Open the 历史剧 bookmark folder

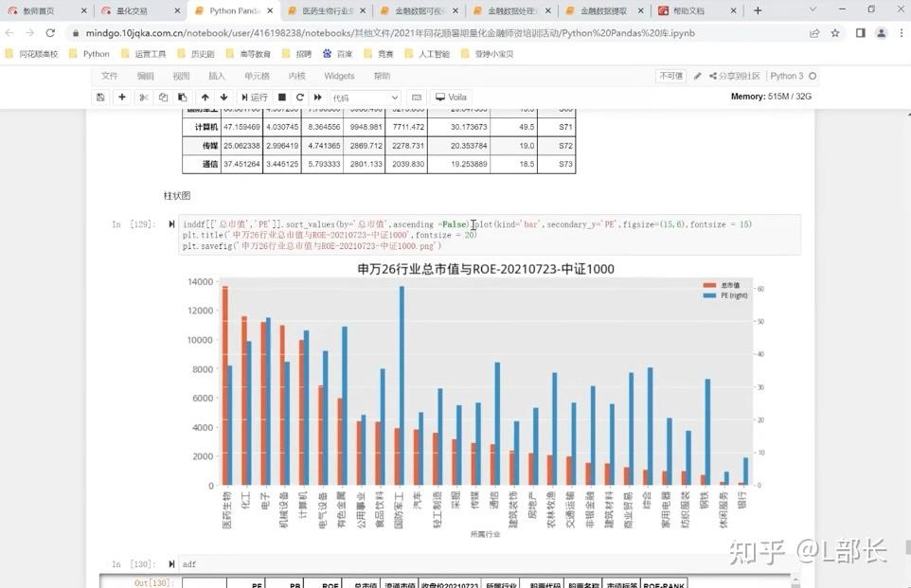(196, 54)
